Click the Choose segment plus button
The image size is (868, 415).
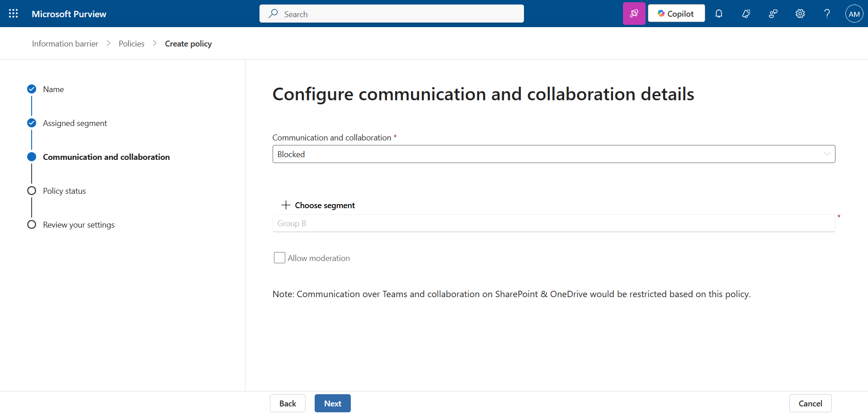(318, 205)
